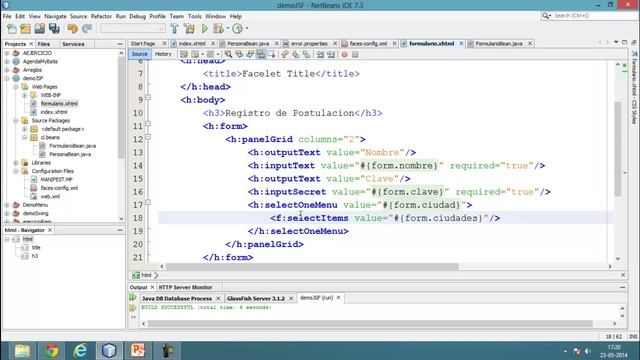Image resolution: width=640 pixels, height=360 pixels.
Task: Click the Last Edit editor toolbar icon
Action: coord(184,54)
